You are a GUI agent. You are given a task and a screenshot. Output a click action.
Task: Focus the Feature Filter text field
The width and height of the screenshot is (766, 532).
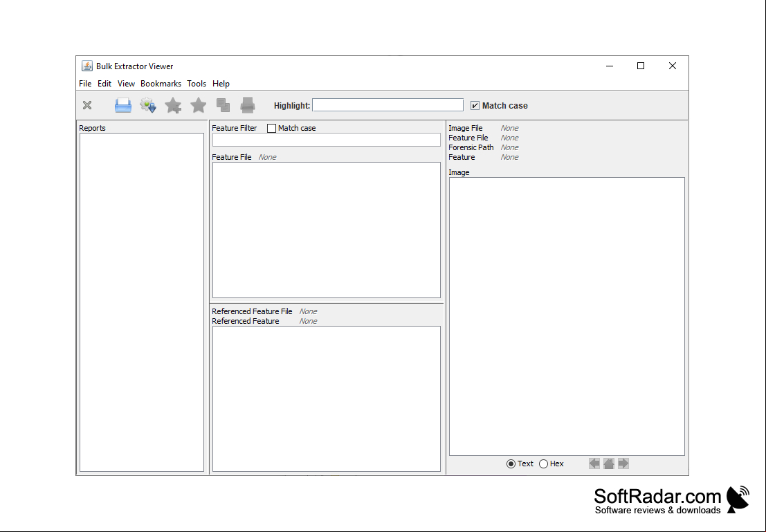pos(327,140)
